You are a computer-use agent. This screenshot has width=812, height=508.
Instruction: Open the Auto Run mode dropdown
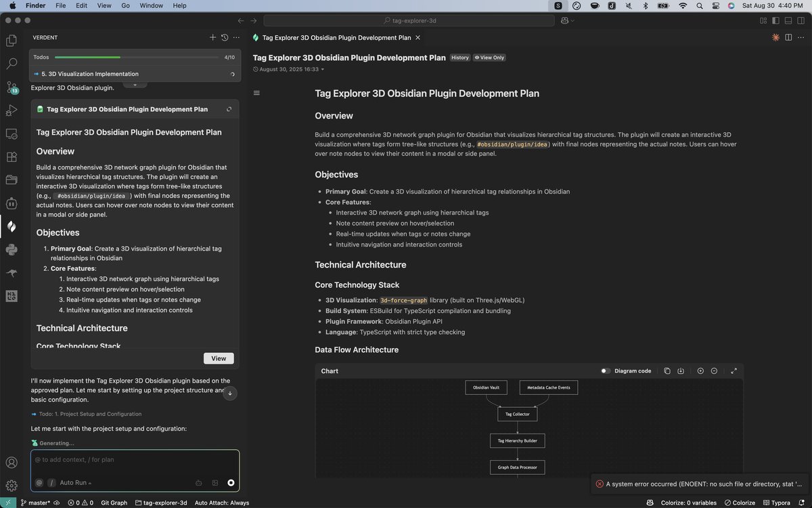[x=75, y=483]
